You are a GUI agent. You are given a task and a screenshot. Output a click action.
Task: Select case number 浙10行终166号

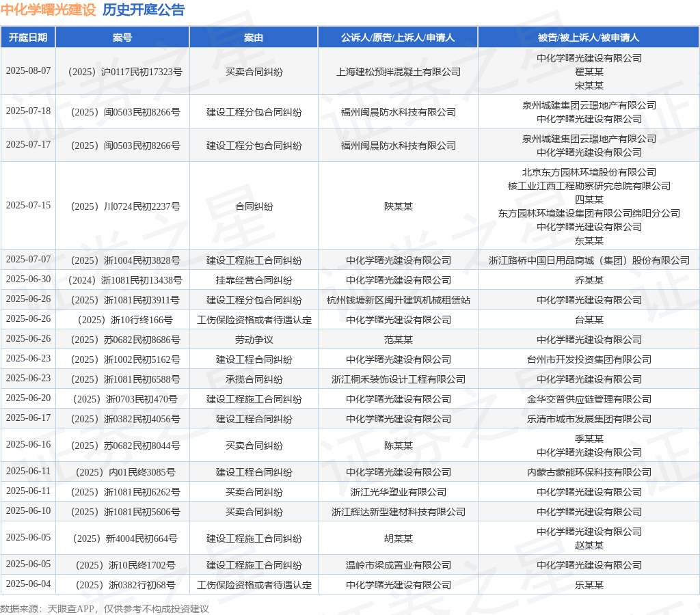click(125, 320)
